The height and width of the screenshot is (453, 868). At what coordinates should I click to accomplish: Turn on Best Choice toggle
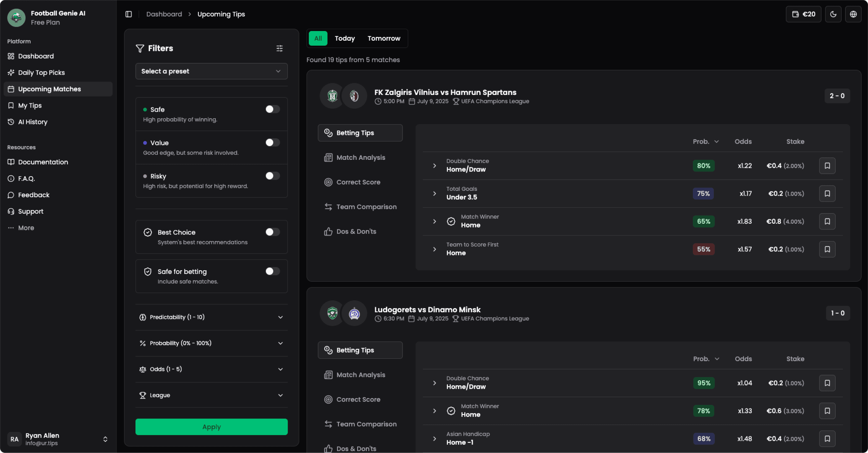[272, 232]
